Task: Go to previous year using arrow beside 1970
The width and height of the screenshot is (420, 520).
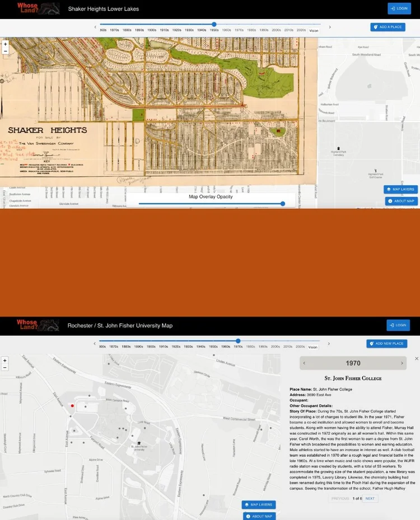Action: tap(304, 363)
